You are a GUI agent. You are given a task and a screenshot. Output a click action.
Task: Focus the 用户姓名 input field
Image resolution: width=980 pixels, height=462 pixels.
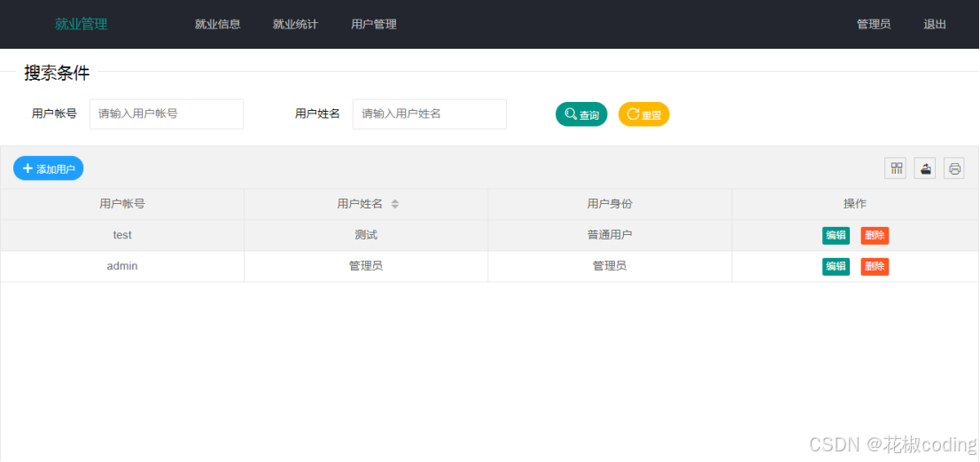(x=430, y=114)
